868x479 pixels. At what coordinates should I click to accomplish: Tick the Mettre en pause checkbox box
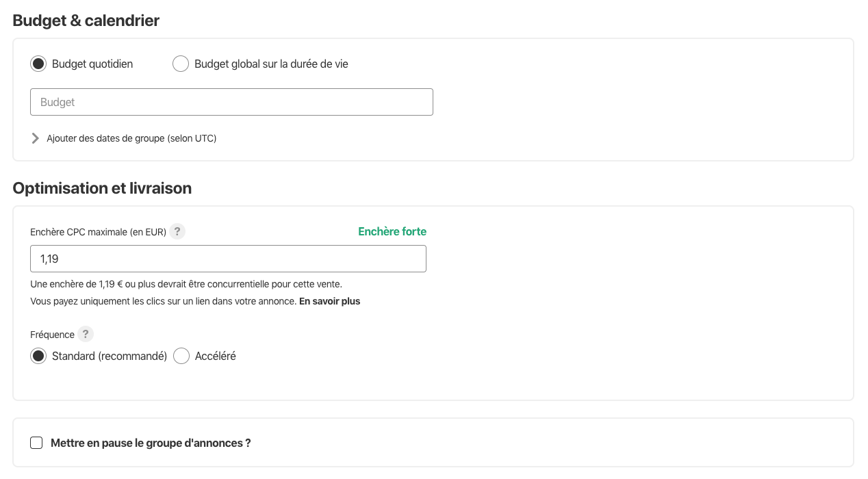(36, 443)
